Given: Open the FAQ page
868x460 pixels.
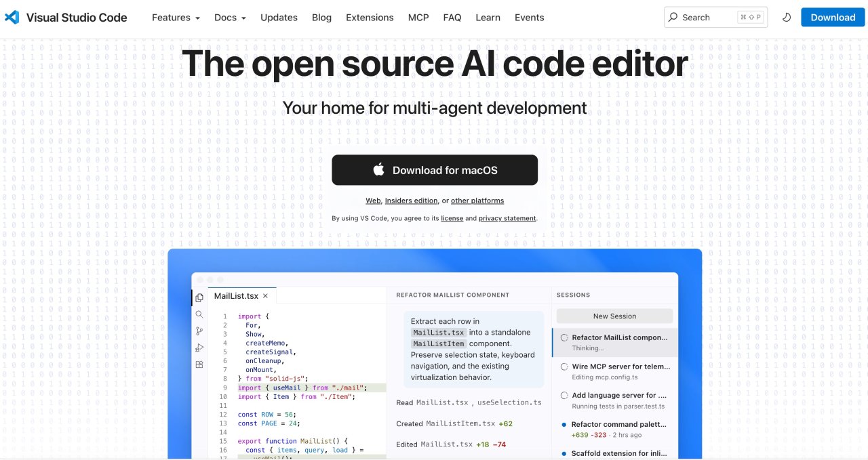Looking at the screenshot, I should coord(452,18).
